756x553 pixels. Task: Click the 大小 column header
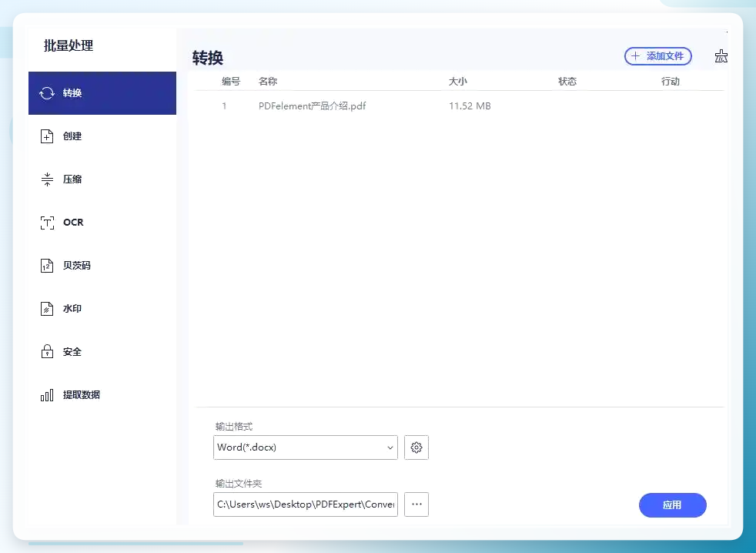pos(457,82)
